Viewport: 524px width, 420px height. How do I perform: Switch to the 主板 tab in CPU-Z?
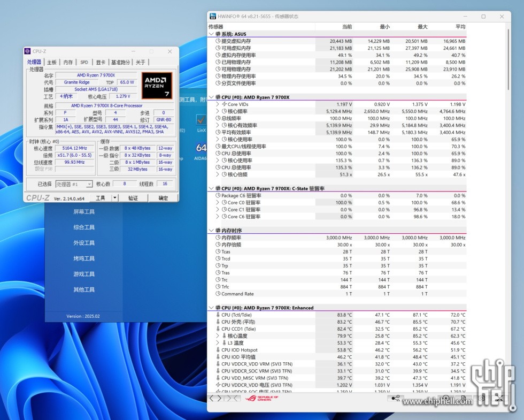(x=52, y=62)
